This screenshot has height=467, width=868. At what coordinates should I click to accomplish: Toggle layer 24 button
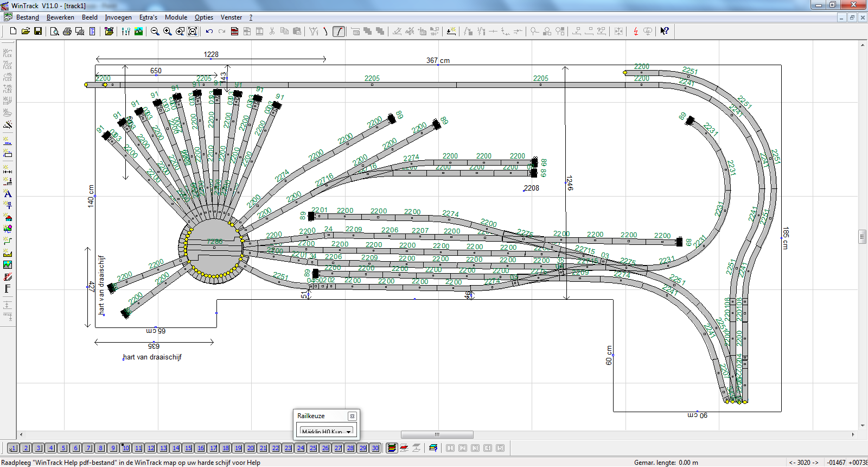[301, 448]
